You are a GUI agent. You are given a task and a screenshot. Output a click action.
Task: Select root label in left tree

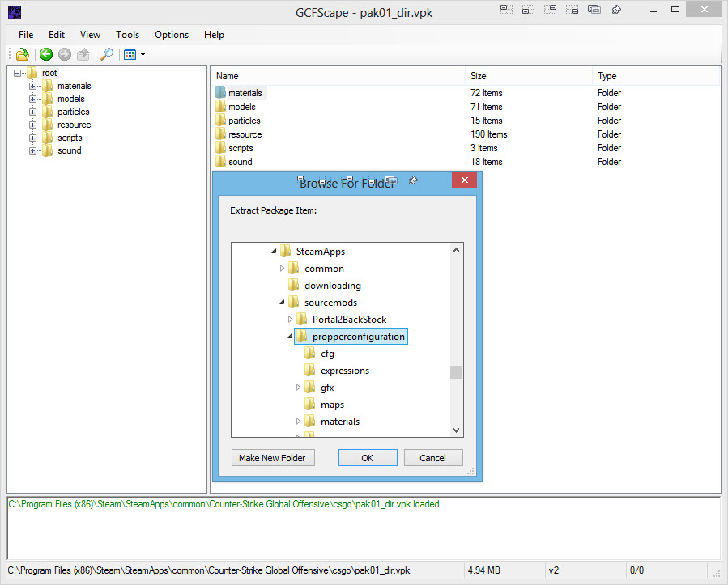[49, 73]
